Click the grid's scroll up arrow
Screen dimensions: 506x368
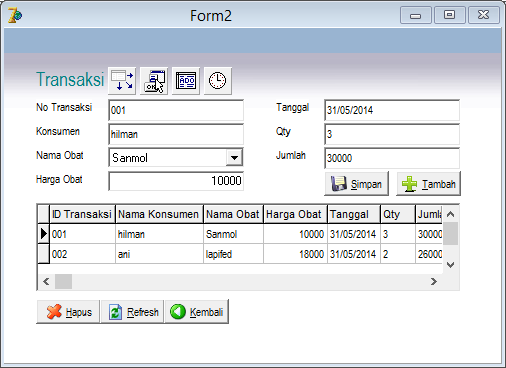click(x=451, y=214)
